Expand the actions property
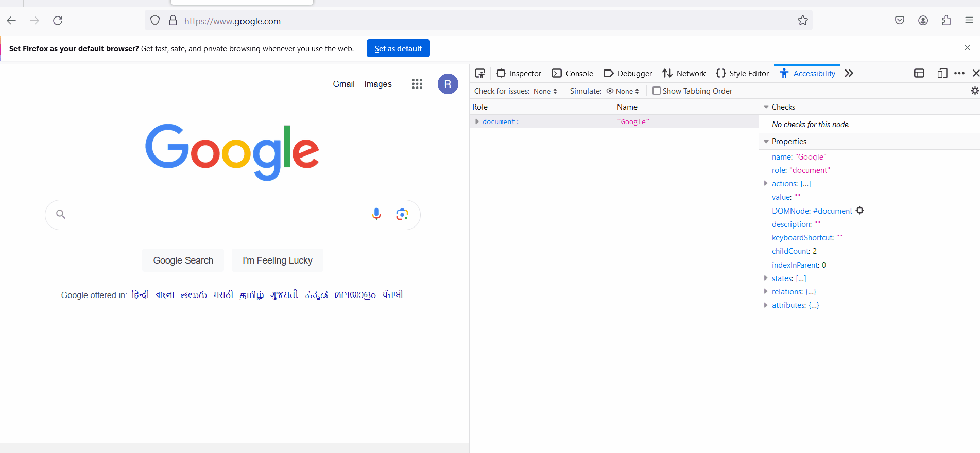The width and height of the screenshot is (980, 453). pyautogui.click(x=766, y=183)
